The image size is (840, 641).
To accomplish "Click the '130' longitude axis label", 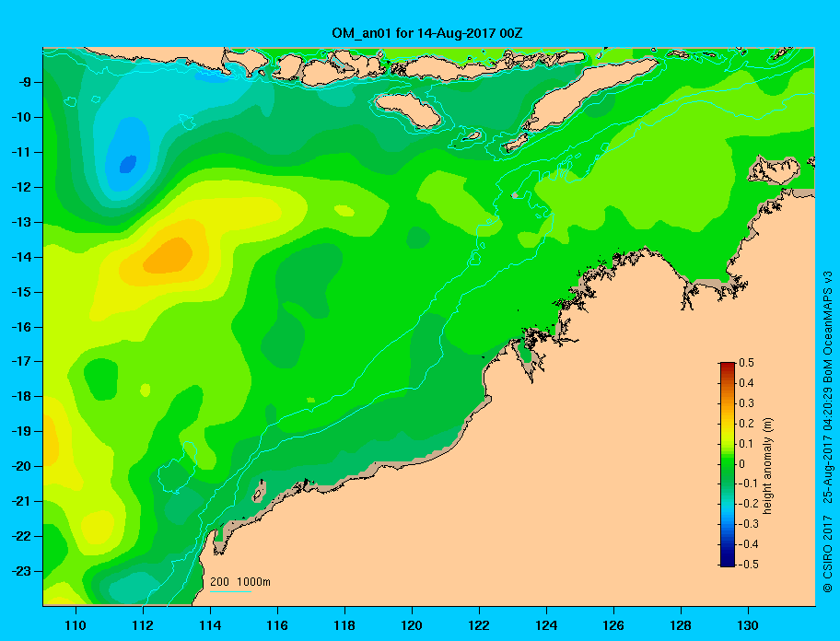I will (748, 625).
